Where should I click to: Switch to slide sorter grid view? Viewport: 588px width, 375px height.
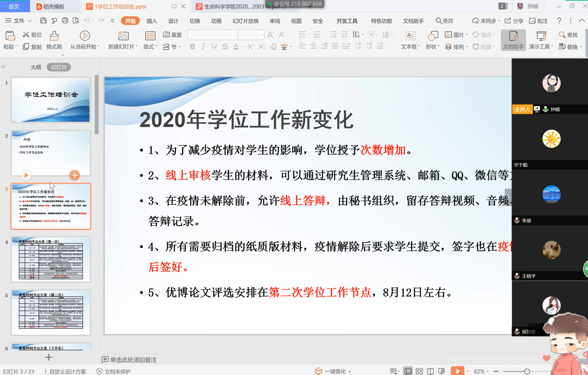pos(419,371)
